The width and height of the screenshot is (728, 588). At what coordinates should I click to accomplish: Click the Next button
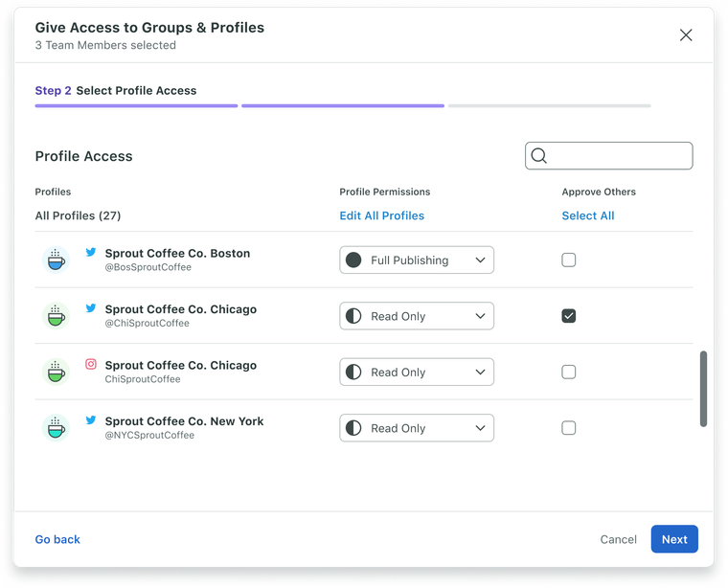[x=674, y=539]
